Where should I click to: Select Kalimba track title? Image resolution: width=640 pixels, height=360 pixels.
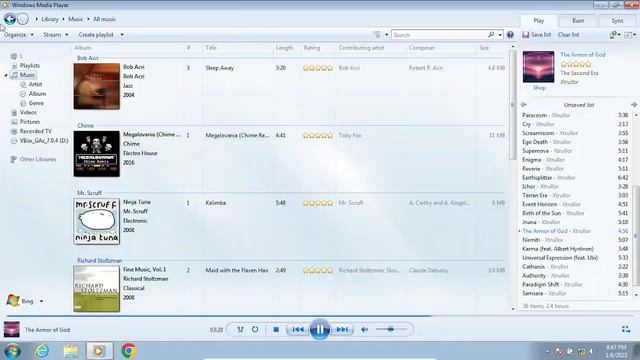(x=216, y=203)
